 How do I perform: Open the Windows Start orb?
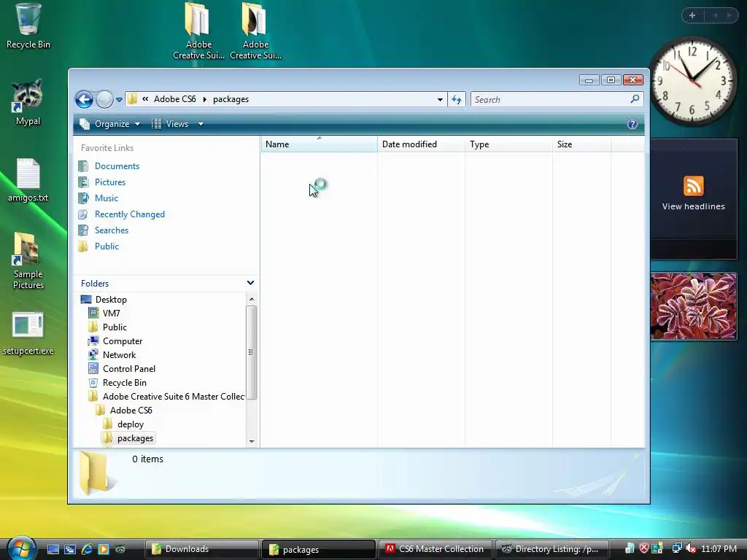(x=20, y=548)
